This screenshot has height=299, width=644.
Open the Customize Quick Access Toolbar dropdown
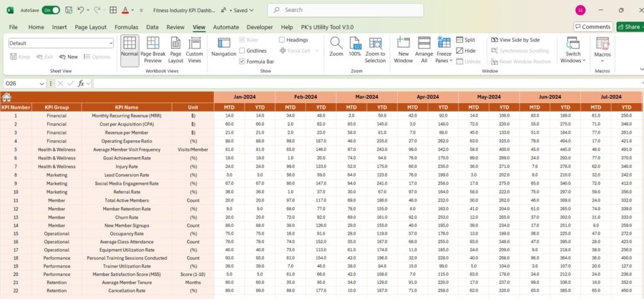pos(142,10)
